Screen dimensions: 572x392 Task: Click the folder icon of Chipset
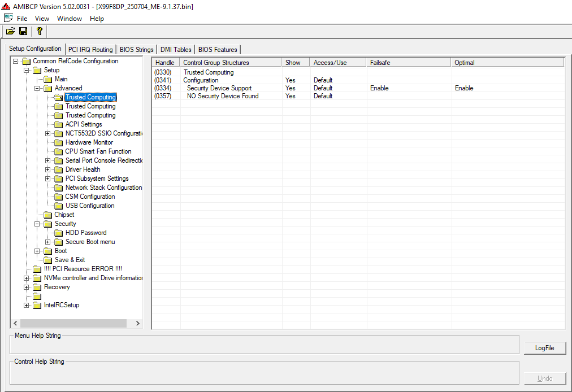pyautogui.click(x=48, y=215)
